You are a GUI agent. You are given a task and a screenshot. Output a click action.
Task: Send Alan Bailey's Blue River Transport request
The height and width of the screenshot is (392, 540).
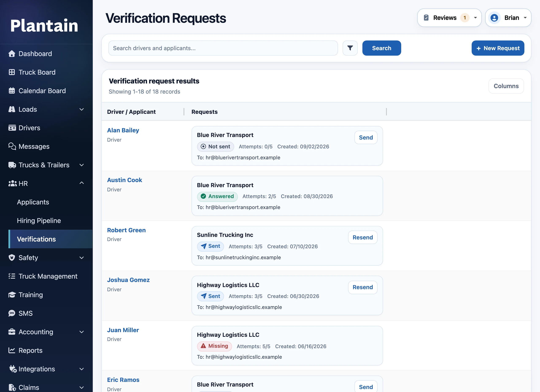(366, 137)
